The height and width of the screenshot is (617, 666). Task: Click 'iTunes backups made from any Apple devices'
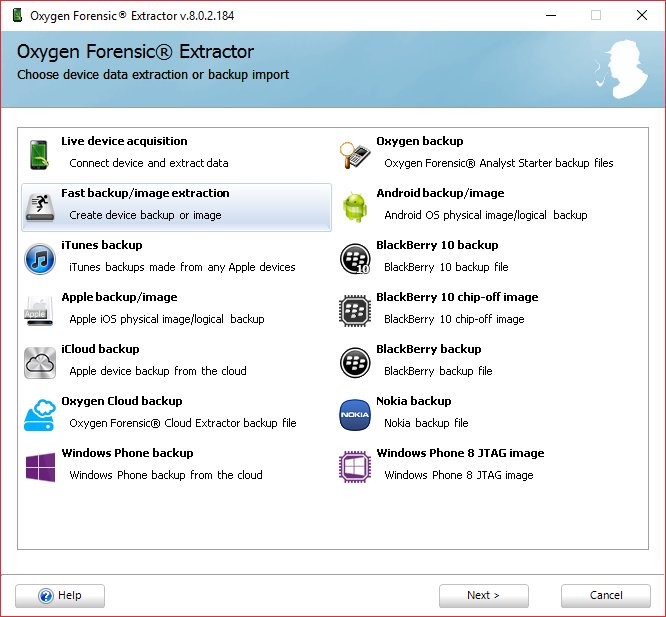click(x=182, y=267)
